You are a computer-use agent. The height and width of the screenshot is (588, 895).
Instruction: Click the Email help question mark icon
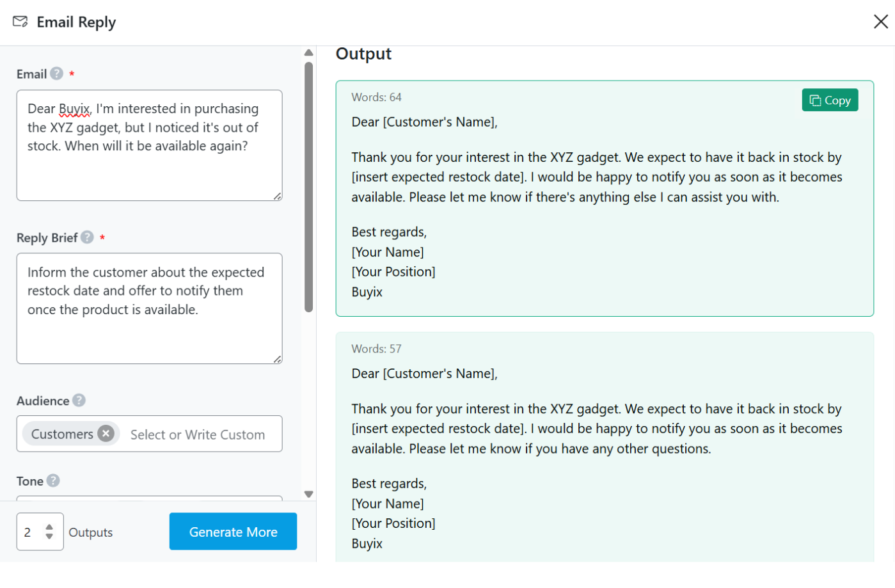point(57,74)
